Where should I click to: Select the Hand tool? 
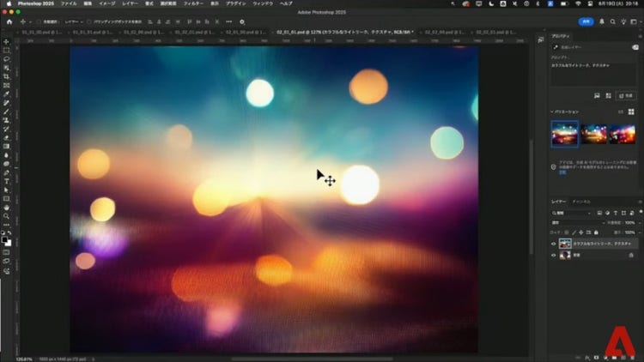pyautogui.click(x=6, y=207)
